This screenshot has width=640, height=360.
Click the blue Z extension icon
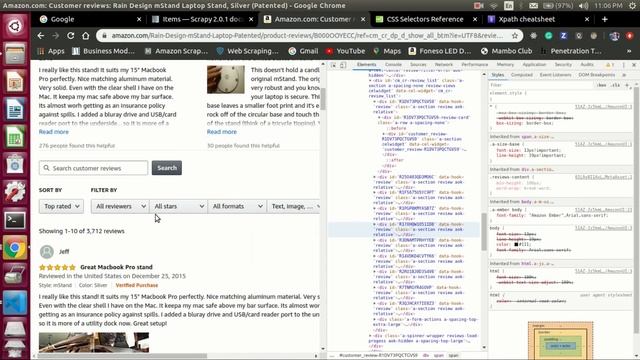tap(564, 36)
